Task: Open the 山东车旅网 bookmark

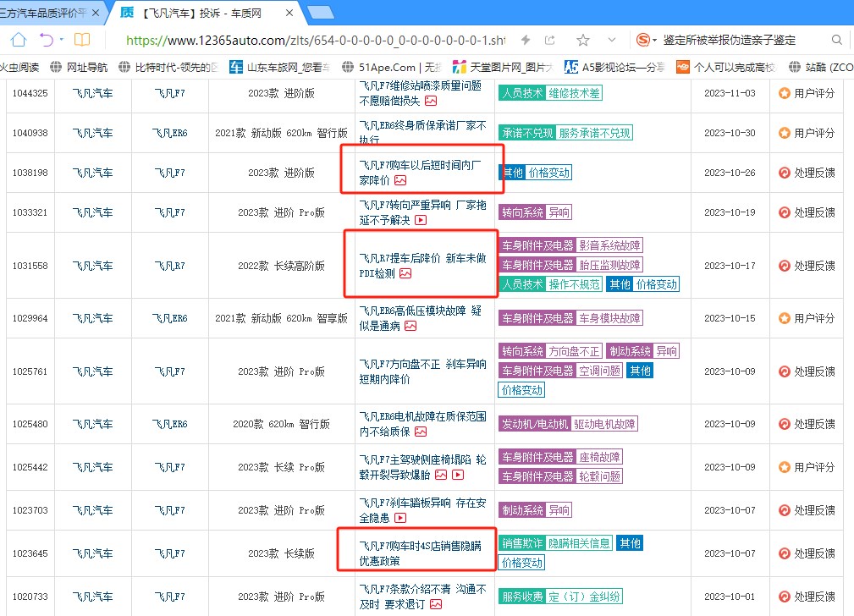Action: [x=280, y=67]
